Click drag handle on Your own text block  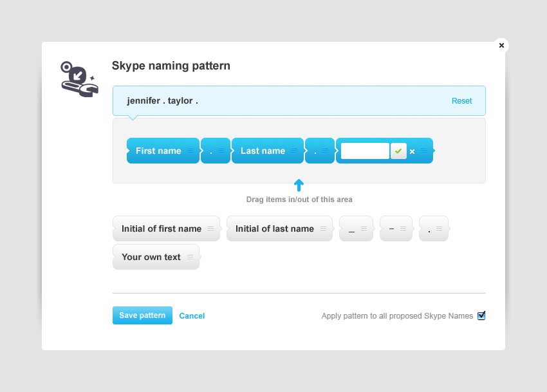(x=190, y=257)
